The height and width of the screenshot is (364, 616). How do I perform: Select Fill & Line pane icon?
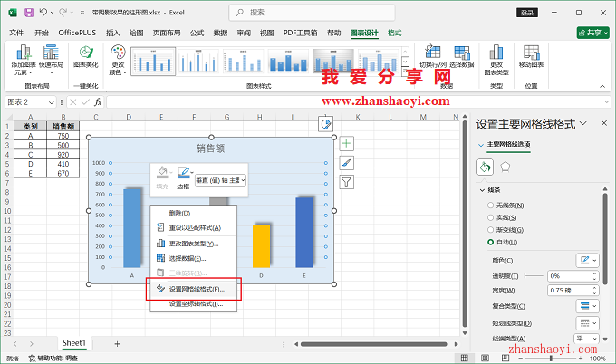coord(485,167)
